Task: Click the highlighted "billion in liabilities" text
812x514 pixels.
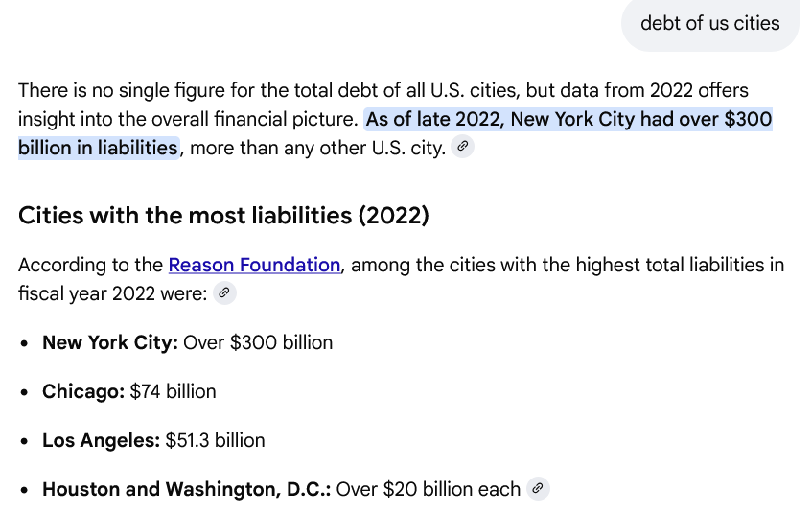Action: 98,148
